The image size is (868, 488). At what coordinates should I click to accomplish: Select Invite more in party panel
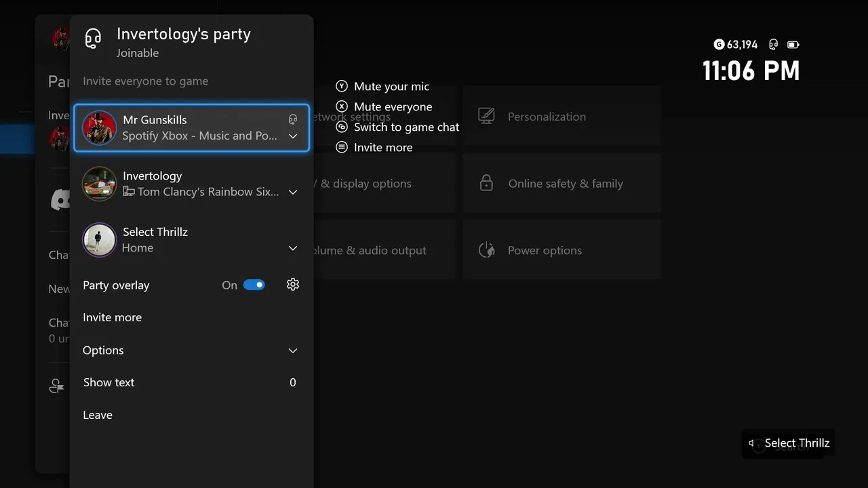(x=113, y=317)
